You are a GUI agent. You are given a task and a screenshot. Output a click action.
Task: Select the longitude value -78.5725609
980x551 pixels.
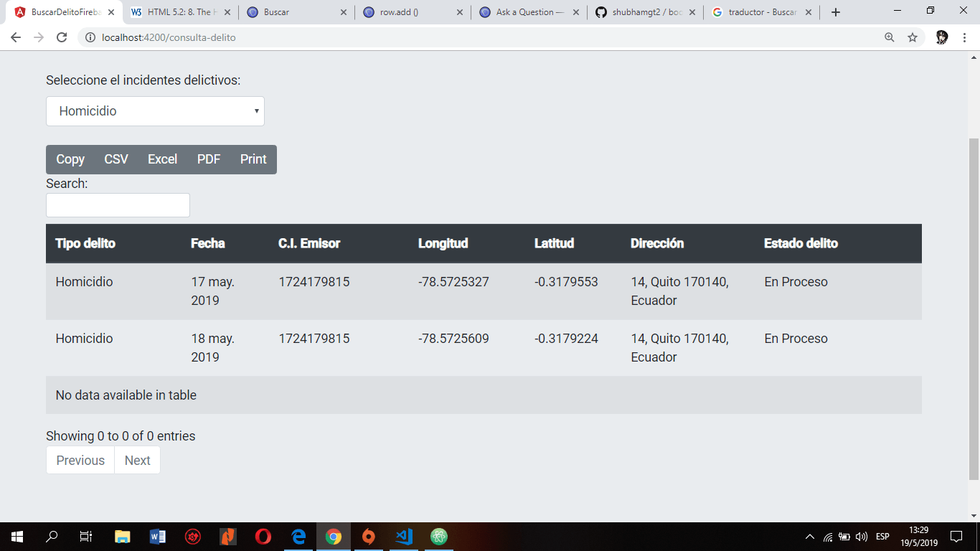453,339
